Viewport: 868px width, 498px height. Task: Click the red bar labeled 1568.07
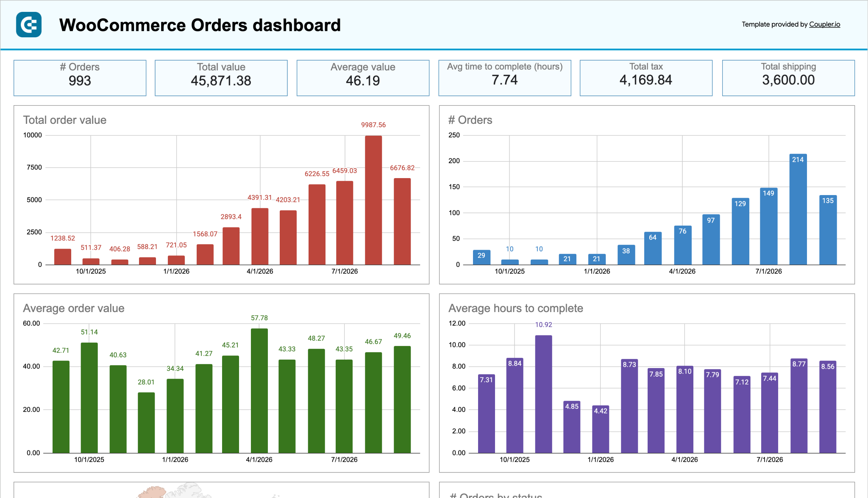point(205,254)
